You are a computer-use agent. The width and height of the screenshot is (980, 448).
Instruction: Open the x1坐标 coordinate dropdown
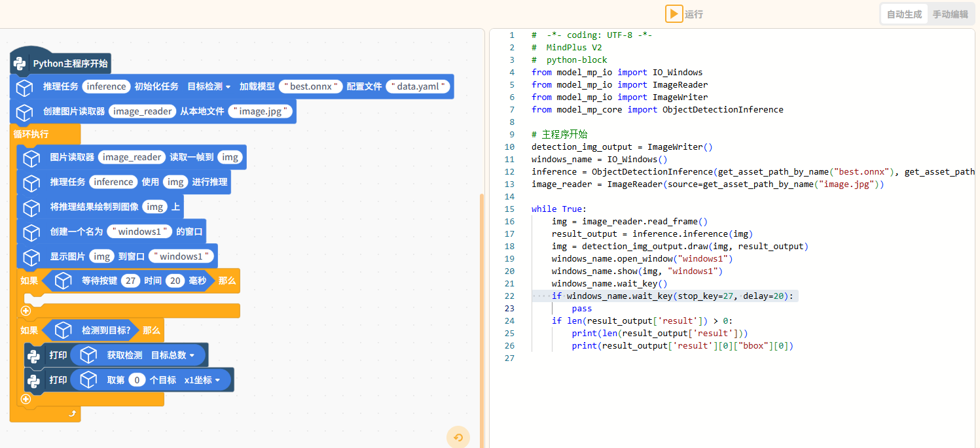[206, 380]
